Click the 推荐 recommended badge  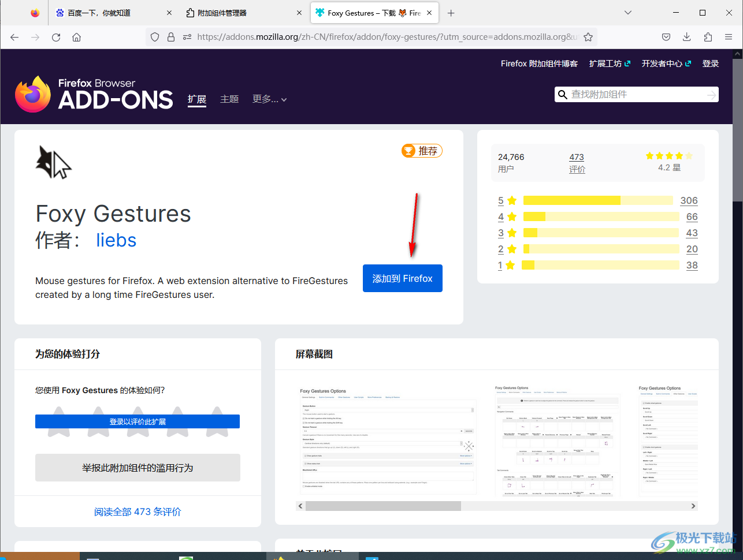pyautogui.click(x=422, y=151)
